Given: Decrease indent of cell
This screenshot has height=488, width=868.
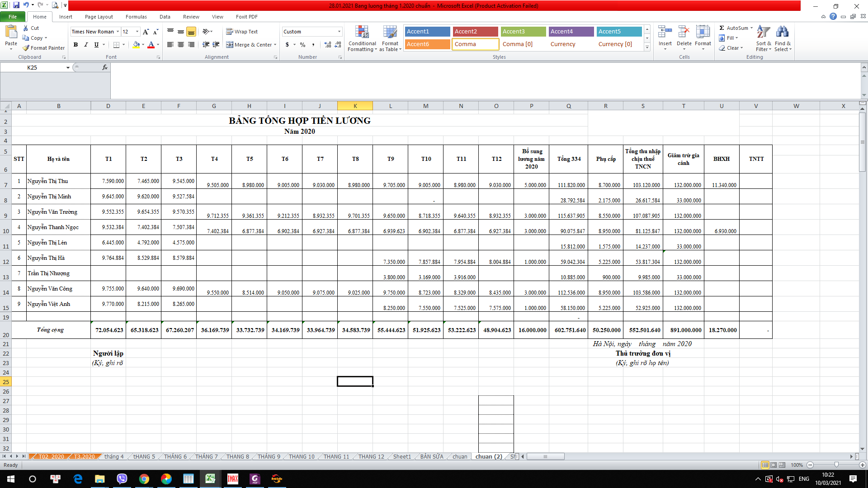Looking at the screenshot, I should [206, 45].
